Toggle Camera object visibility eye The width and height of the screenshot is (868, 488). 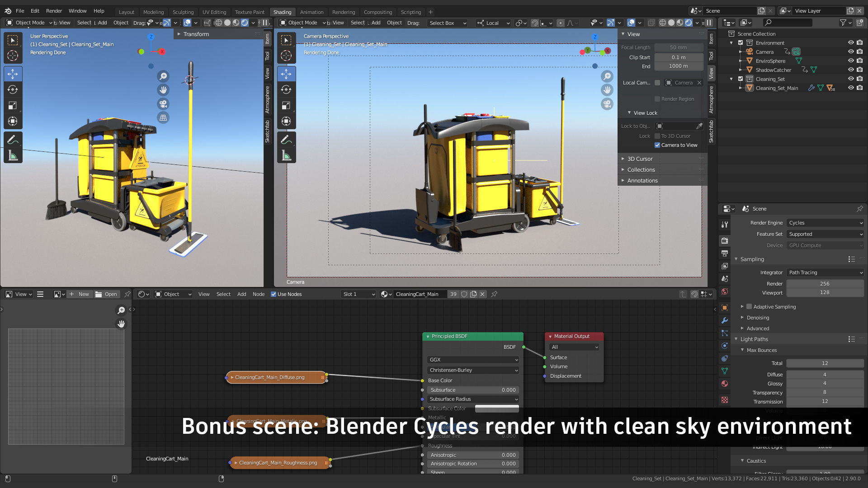[x=850, y=52]
